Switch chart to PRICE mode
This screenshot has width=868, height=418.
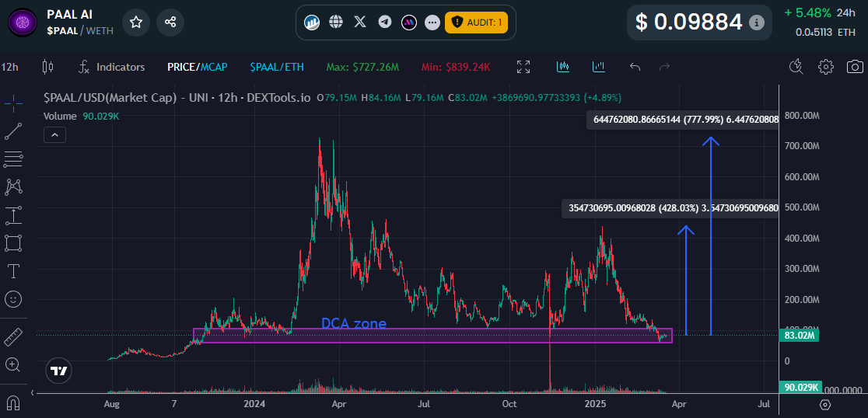point(181,67)
